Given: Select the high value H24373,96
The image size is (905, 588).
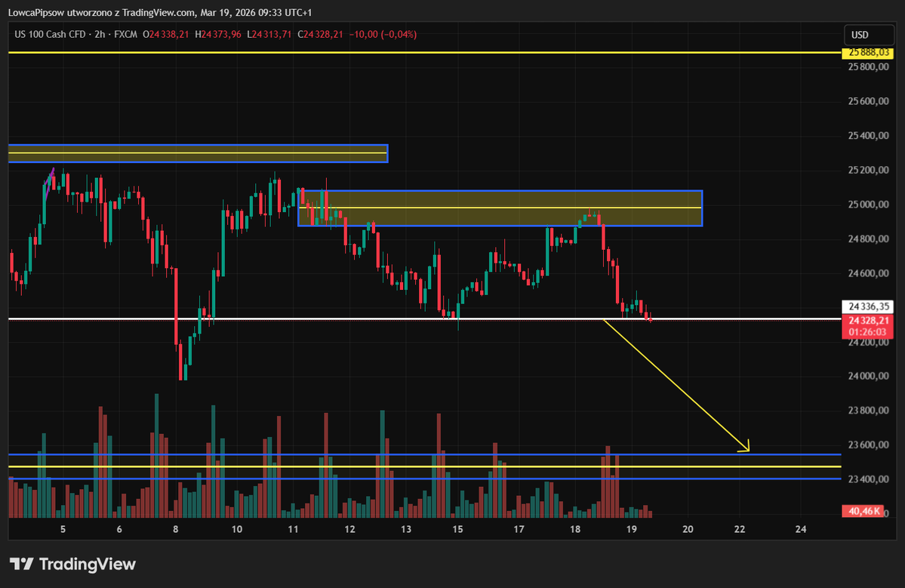Looking at the screenshot, I should click(x=218, y=35).
